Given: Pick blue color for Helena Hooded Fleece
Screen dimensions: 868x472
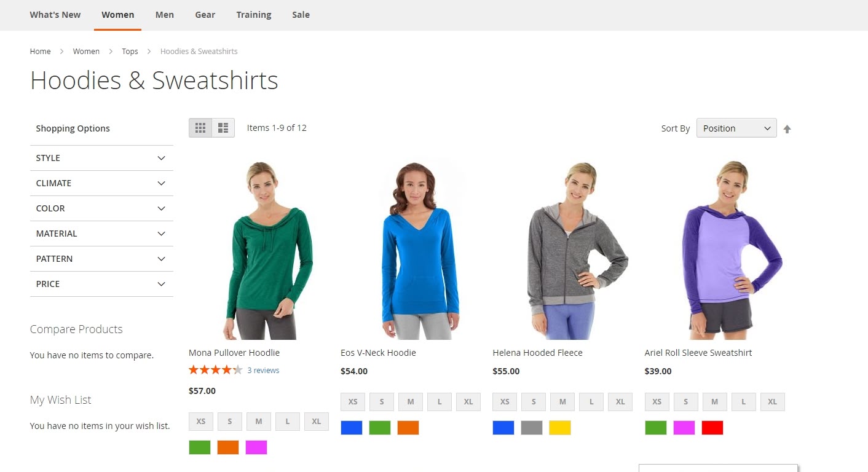Looking at the screenshot, I should pos(503,428).
